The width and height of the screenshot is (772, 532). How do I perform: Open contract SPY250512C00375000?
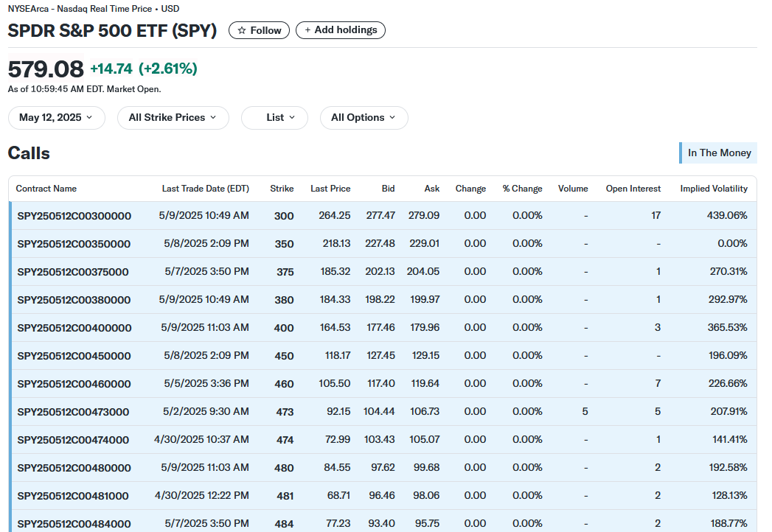pyautogui.click(x=73, y=272)
